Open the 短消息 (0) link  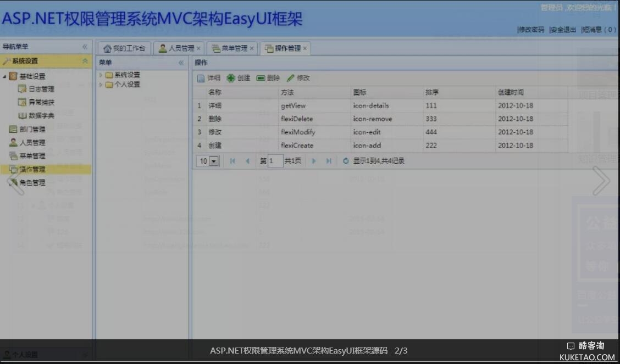(599, 30)
